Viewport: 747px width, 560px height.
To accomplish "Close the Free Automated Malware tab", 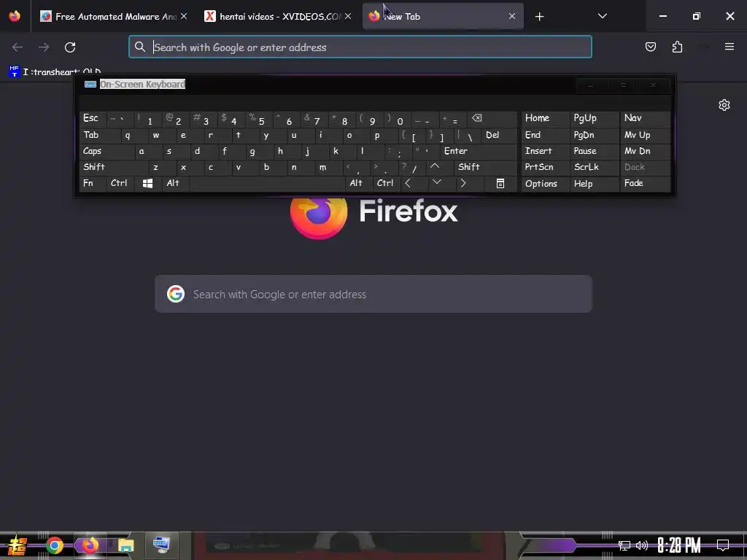I will [x=184, y=16].
